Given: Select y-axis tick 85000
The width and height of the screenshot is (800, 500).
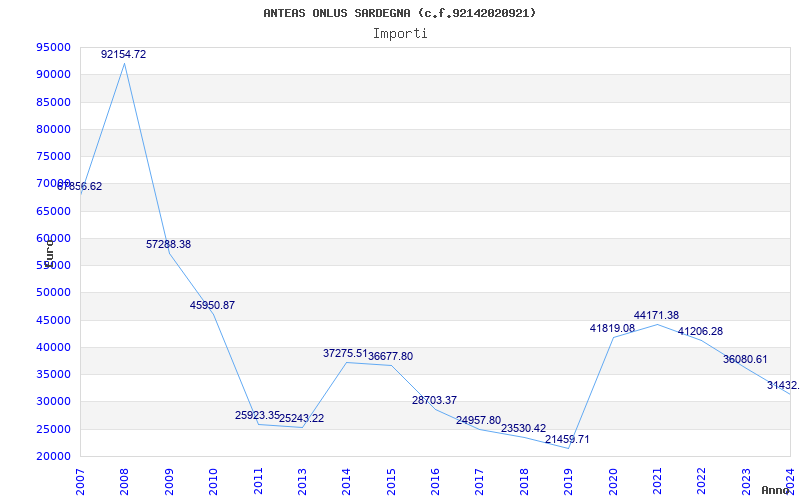Looking at the screenshot, I should point(54,102).
